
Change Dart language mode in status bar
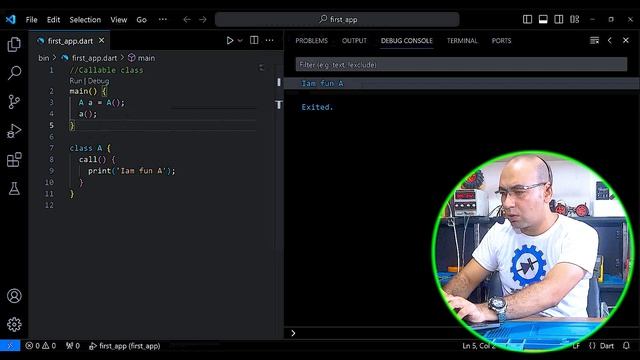[x=607, y=346]
